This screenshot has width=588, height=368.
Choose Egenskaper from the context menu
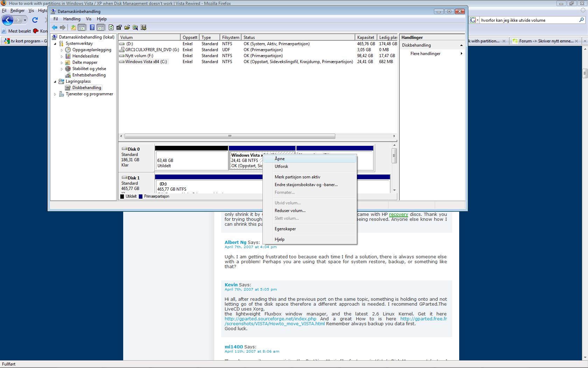tap(310, 229)
